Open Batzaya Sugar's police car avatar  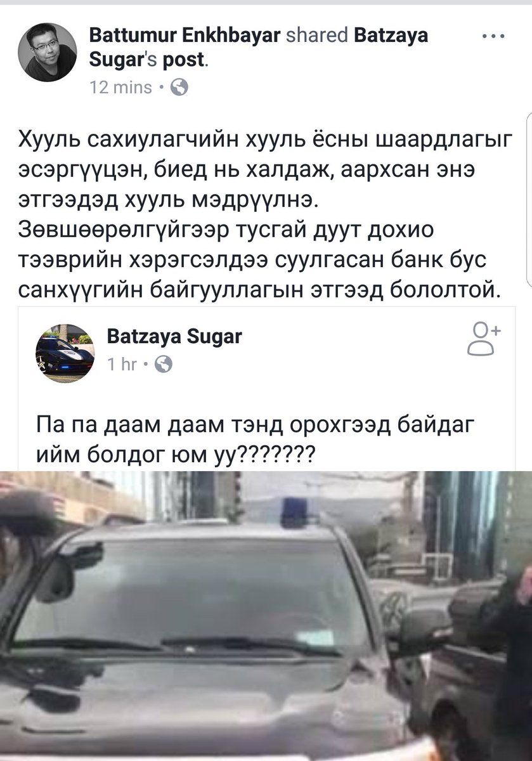[65, 353]
